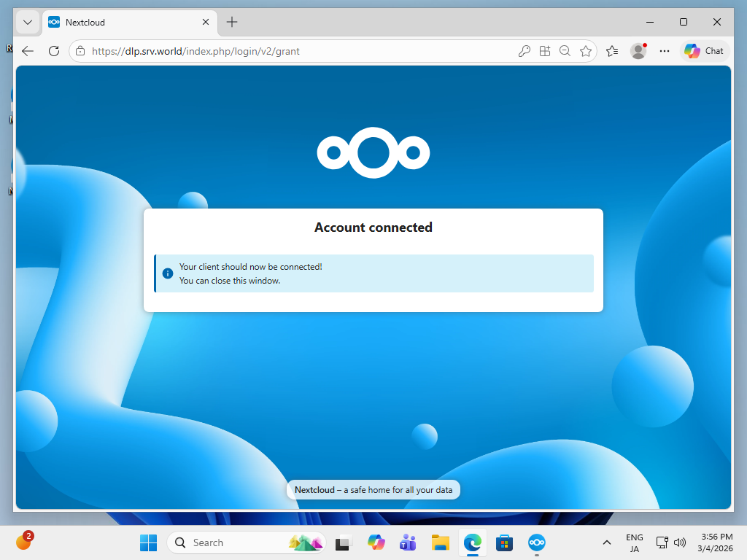The height and width of the screenshot is (560, 747).
Task: Click 'Your client should now be connected!' text
Action: coord(251,267)
